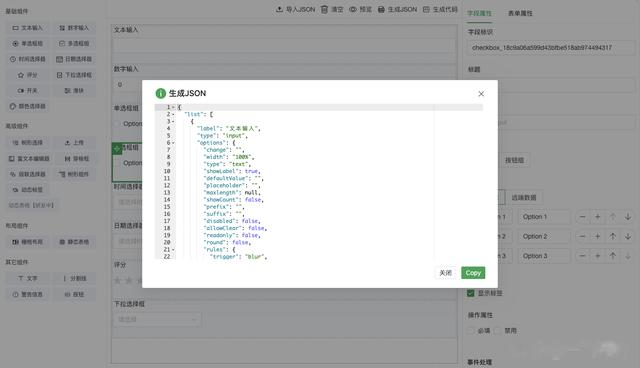Move Option 3 up with the arrow
This screenshot has width=640, height=368.
613,256
